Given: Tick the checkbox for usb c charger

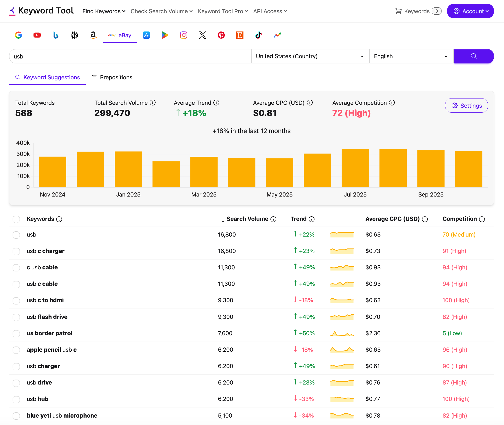Looking at the screenshot, I should point(16,251).
